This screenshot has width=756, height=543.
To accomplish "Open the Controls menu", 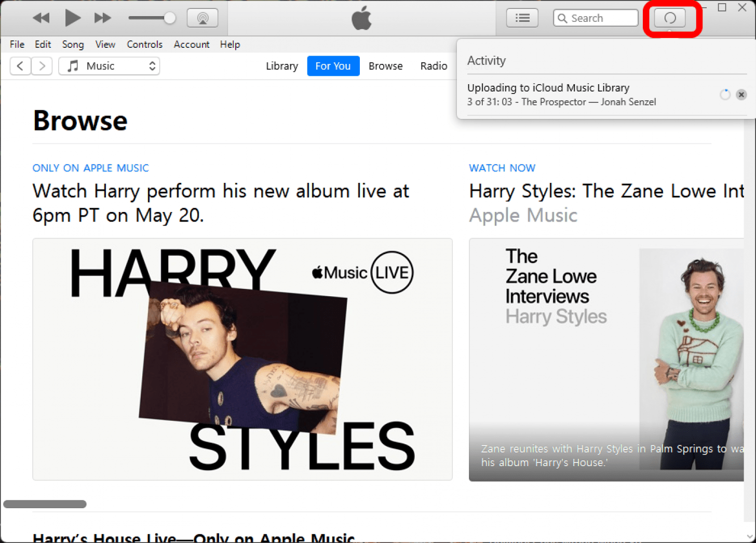I will click(x=144, y=45).
